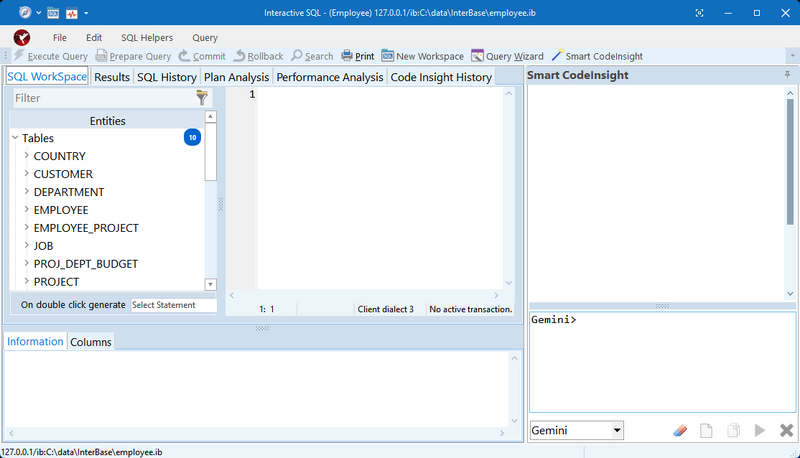Expand the EMPLOYEE table node
The width and height of the screenshot is (800, 458).
[27, 209]
